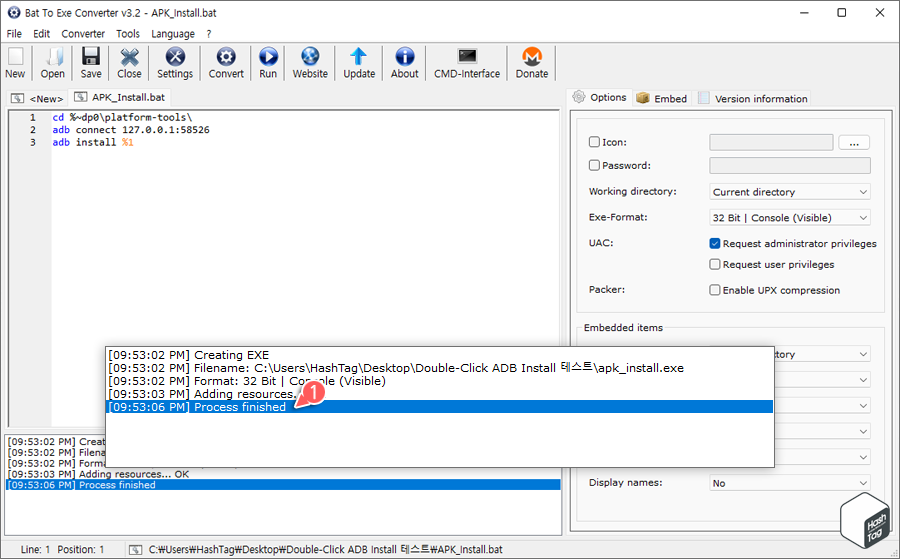The image size is (900, 559).
Task: Minimize the Bat To Exe Converter window
Action: tap(804, 13)
